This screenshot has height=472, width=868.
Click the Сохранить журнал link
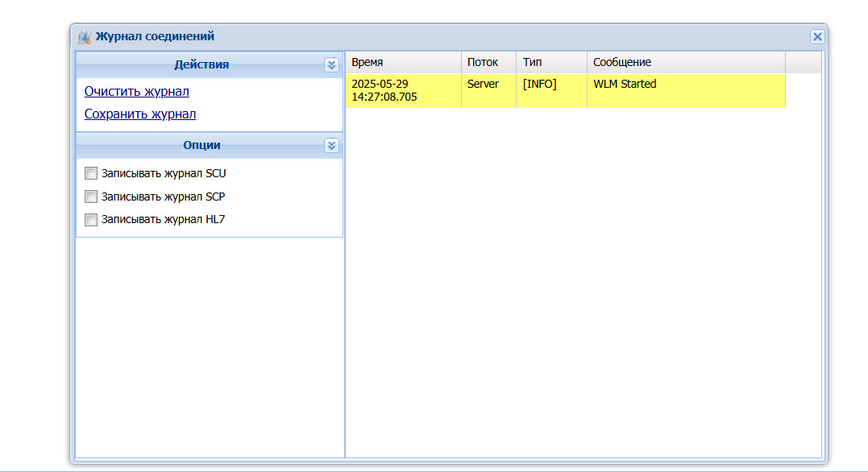click(x=140, y=114)
